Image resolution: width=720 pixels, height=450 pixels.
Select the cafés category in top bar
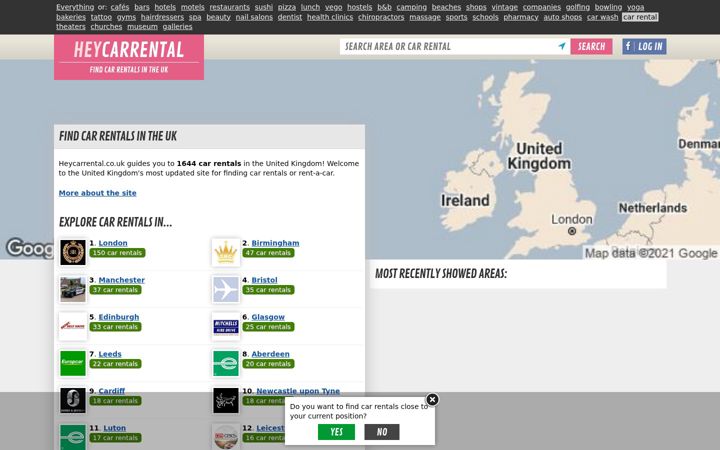[120, 7]
